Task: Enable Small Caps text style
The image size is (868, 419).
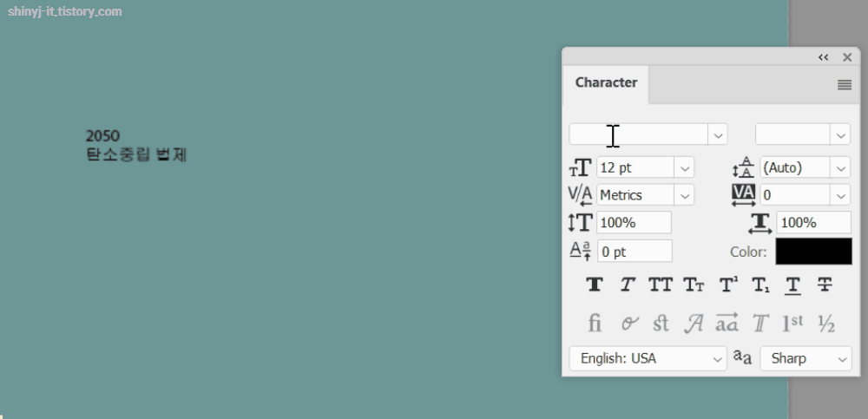Action: tap(694, 285)
